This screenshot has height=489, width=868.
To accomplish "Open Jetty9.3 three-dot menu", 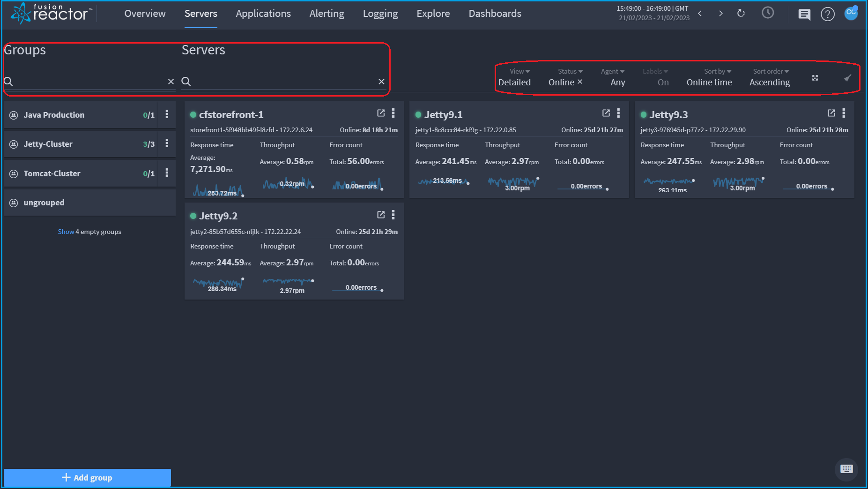I will 844,113.
